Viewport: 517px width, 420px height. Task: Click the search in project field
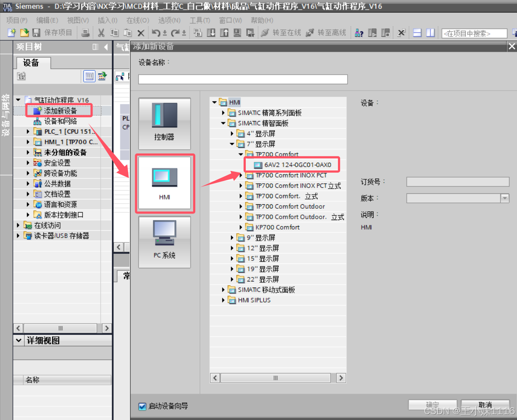pyautogui.click(x=474, y=33)
